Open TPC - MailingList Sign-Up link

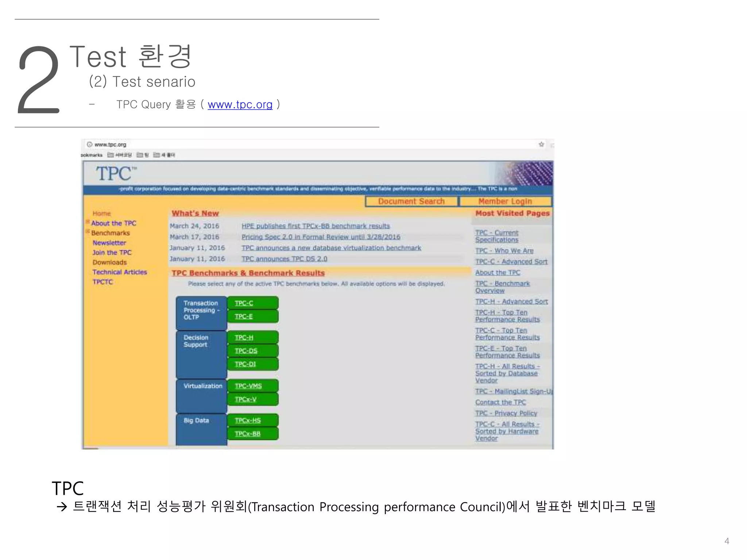[514, 392]
